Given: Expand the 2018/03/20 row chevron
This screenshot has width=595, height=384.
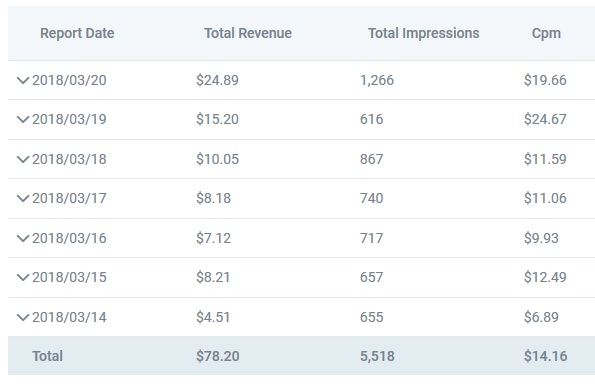Looking at the screenshot, I should 23,80.
